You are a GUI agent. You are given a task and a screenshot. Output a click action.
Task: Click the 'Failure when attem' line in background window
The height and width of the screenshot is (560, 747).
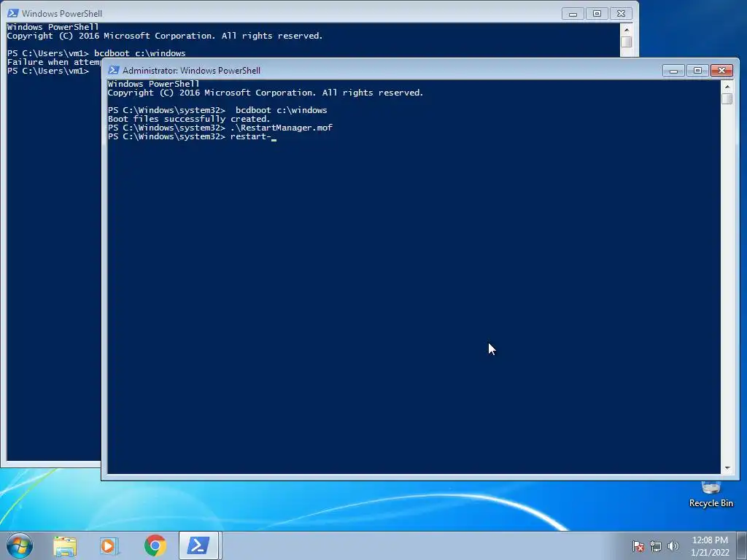[x=54, y=63]
